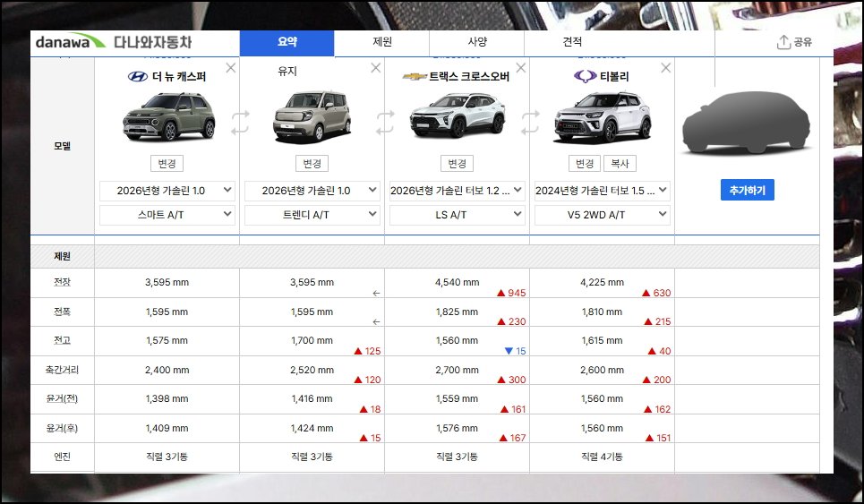864x504 pixels.
Task: Click the gray placeholder car silhouette
Action: (746, 123)
